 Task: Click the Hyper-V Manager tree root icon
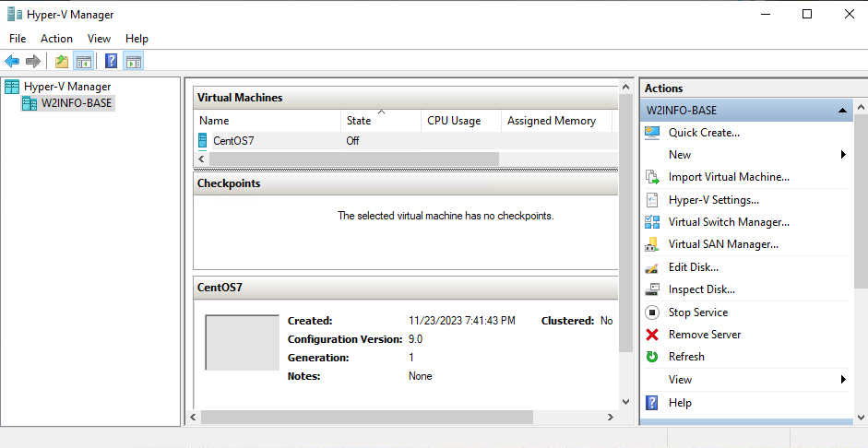point(12,87)
